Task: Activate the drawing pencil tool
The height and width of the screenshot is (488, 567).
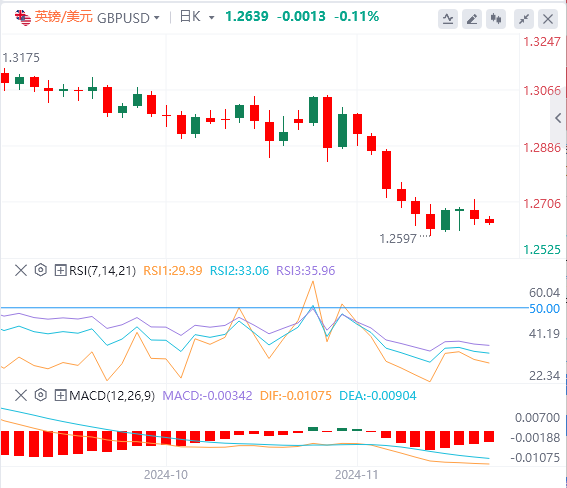Action: [472, 19]
